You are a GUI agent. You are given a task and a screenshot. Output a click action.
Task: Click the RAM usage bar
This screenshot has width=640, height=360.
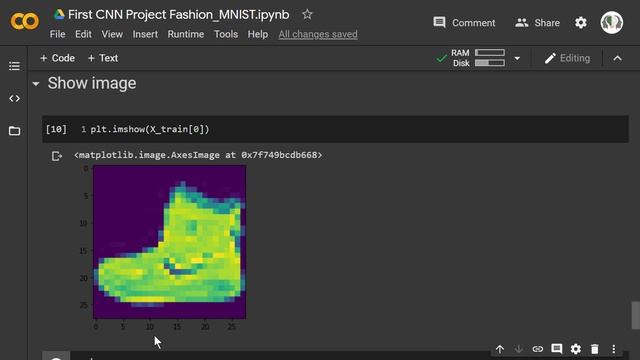[x=490, y=53]
